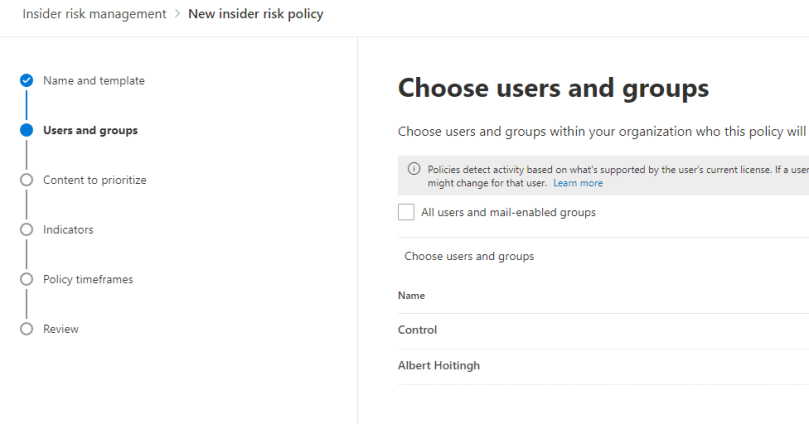Viewport: 809px width, 424px height.
Task: Enable All users and mail-enabled groups checkbox
Action: (406, 212)
